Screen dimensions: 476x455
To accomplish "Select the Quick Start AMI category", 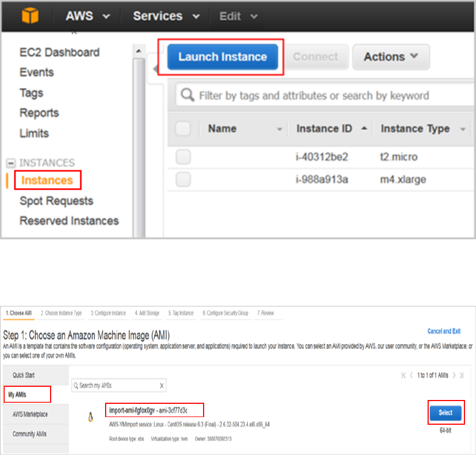I will pyautogui.click(x=36, y=375).
